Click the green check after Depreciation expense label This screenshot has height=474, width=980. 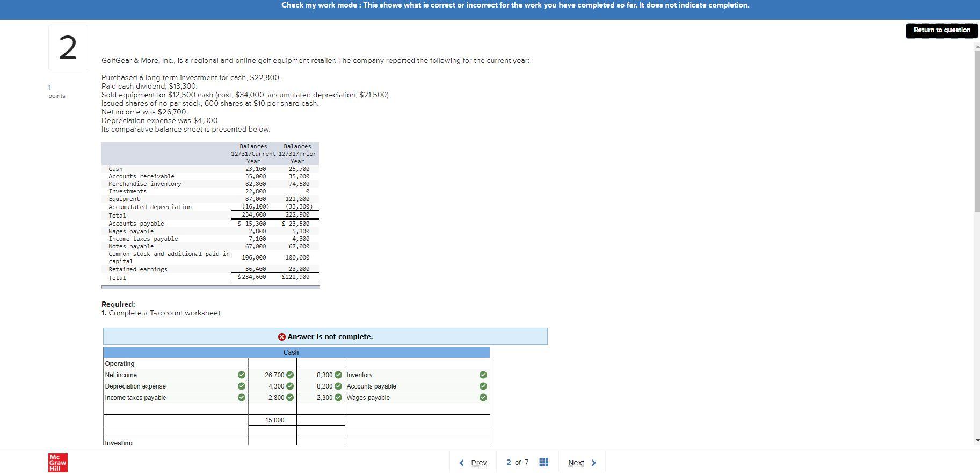point(242,386)
